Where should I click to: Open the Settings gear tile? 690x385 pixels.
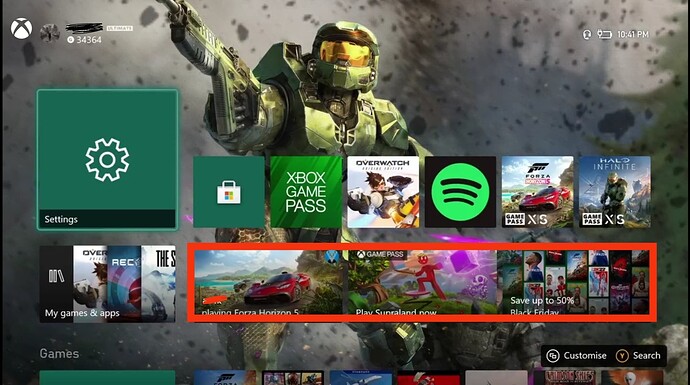pos(107,159)
